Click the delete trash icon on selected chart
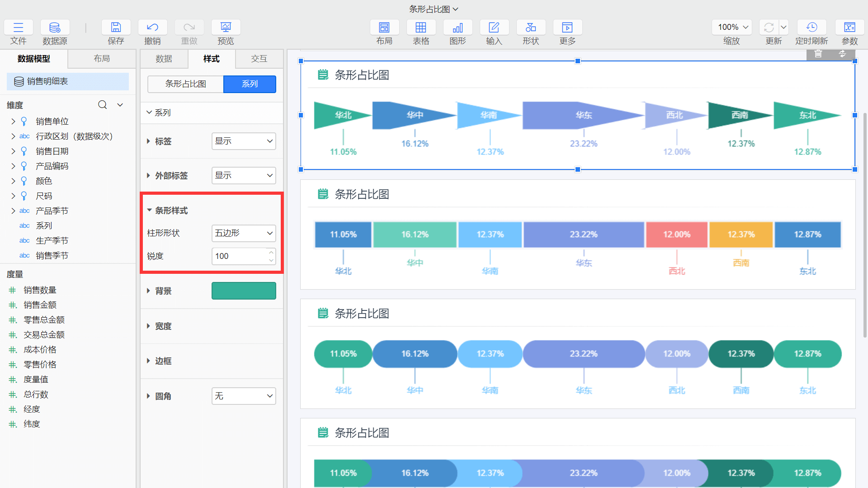The image size is (868, 488). 818,54
